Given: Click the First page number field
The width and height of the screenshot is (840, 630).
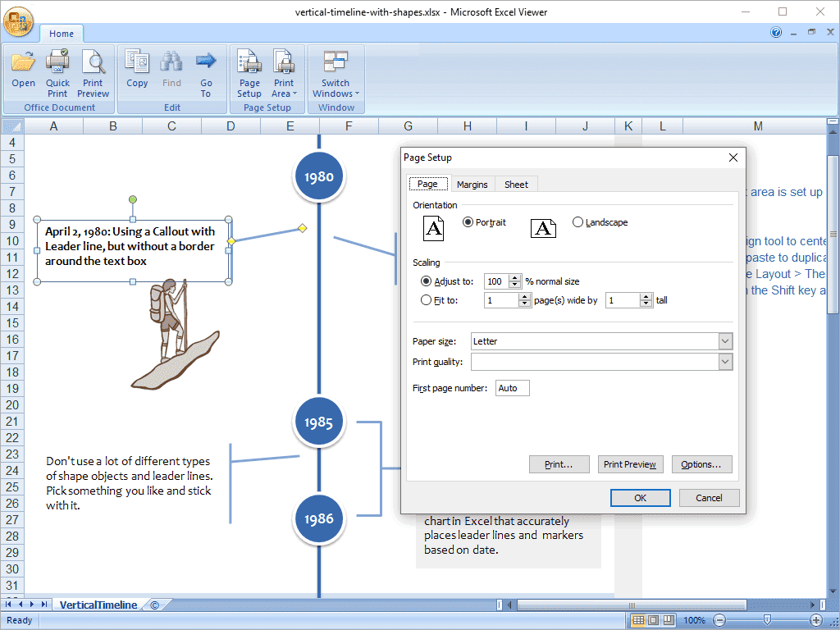Looking at the screenshot, I should (513, 388).
